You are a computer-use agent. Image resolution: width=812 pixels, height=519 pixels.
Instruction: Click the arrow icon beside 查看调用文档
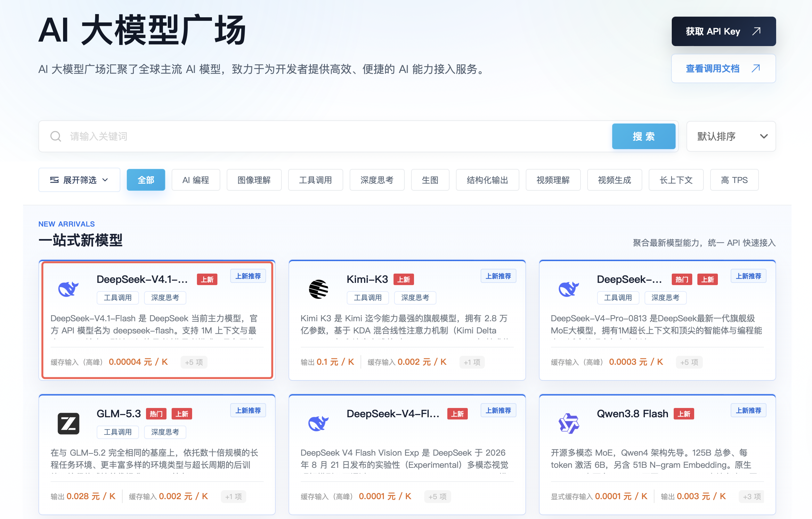756,68
